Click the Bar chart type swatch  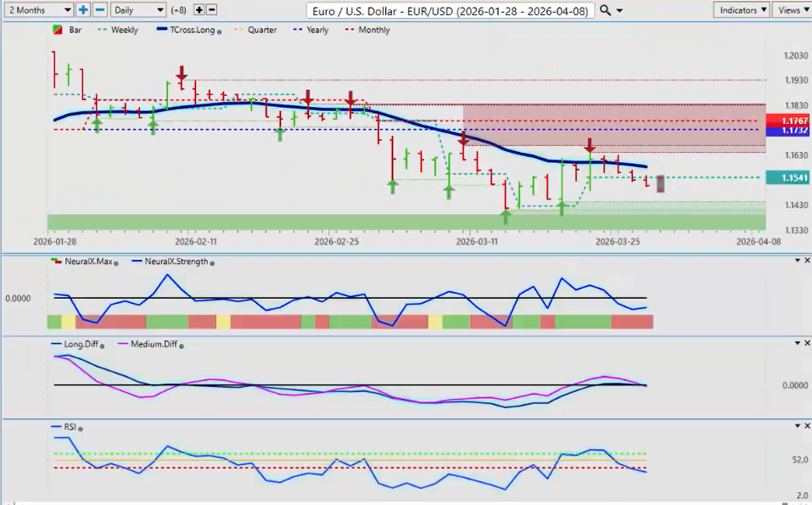pyautogui.click(x=57, y=30)
